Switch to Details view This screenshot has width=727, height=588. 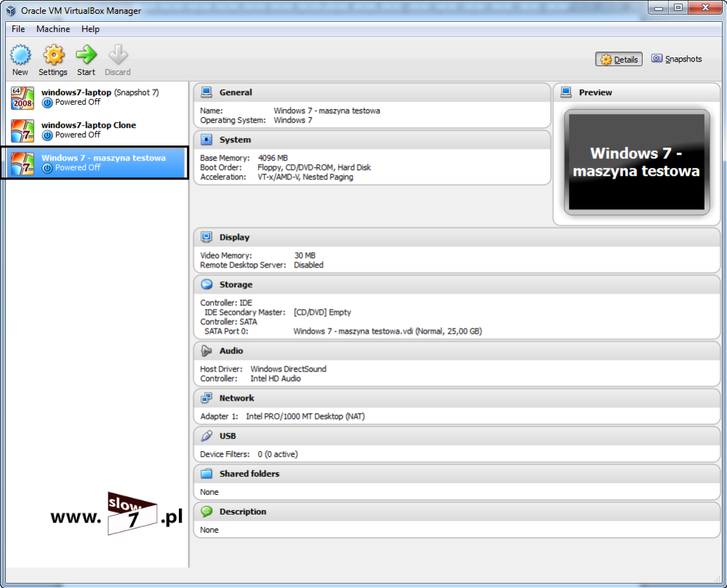coord(619,59)
